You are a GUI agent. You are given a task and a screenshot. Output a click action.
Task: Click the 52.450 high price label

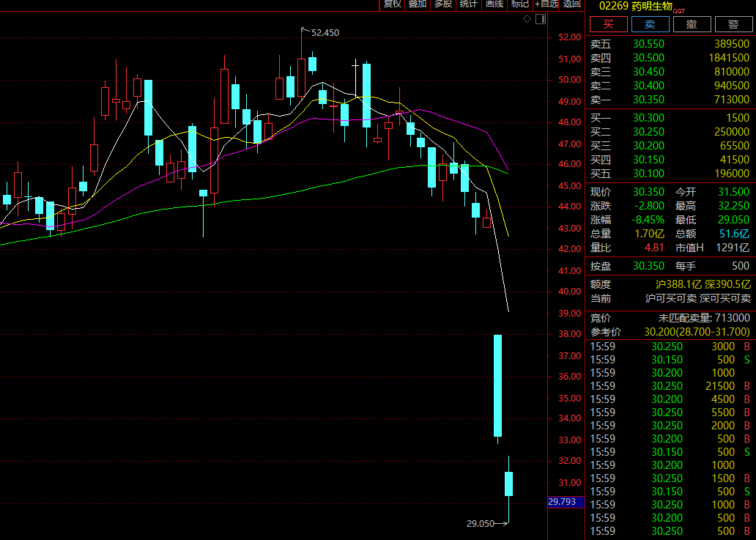(x=325, y=33)
